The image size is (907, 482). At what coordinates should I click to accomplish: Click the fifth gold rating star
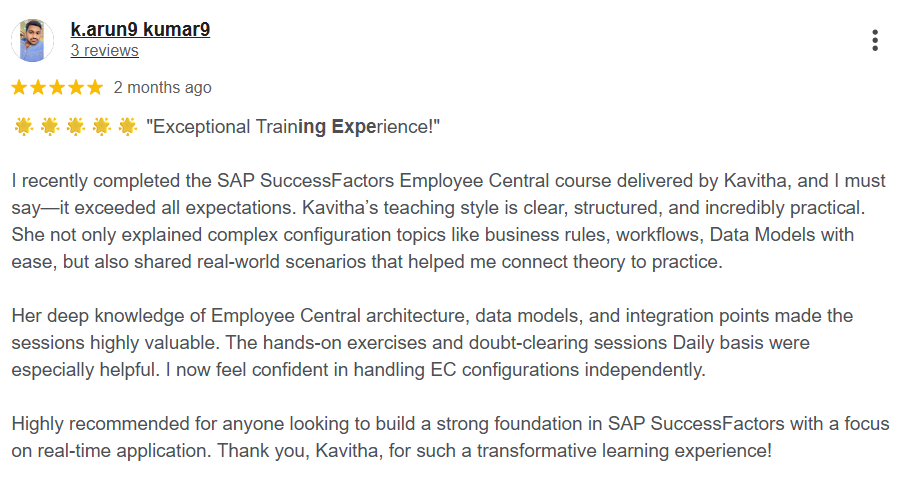click(95, 87)
